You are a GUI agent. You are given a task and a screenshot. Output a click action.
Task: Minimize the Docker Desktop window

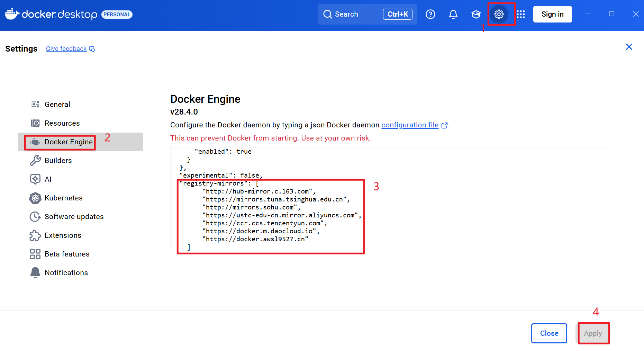click(588, 14)
